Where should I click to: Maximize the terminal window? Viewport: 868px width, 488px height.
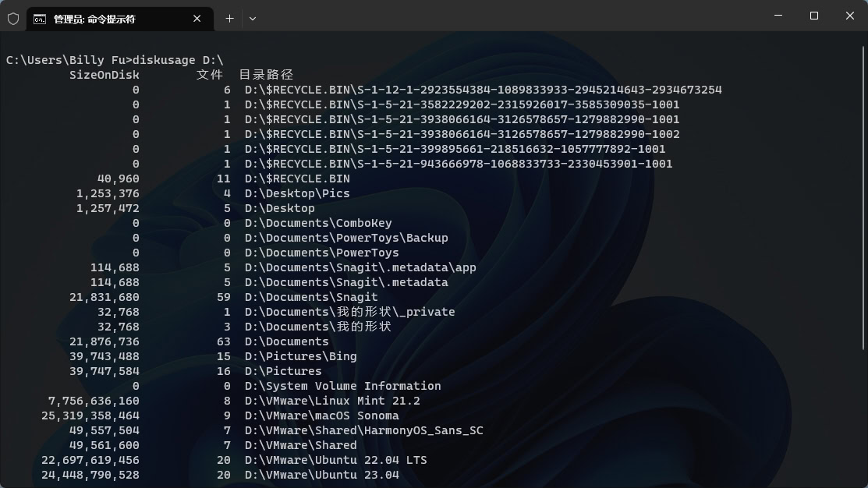813,16
